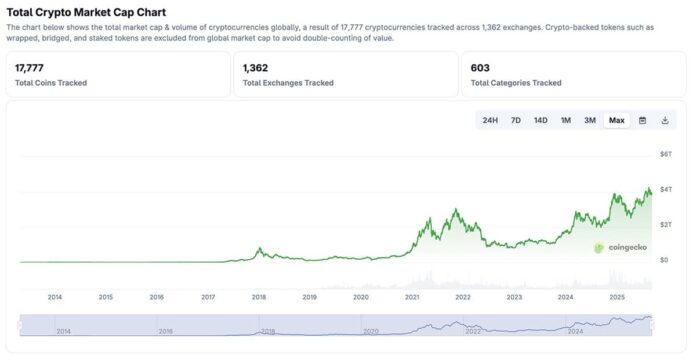Select the 24H time range
Viewport: 696px width, 363px height.
(x=490, y=120)
